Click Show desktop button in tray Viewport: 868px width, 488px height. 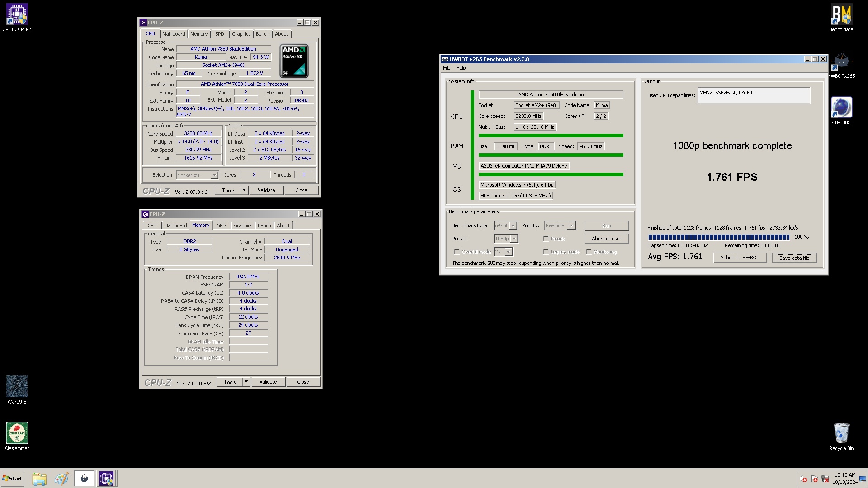click(863, 479)
